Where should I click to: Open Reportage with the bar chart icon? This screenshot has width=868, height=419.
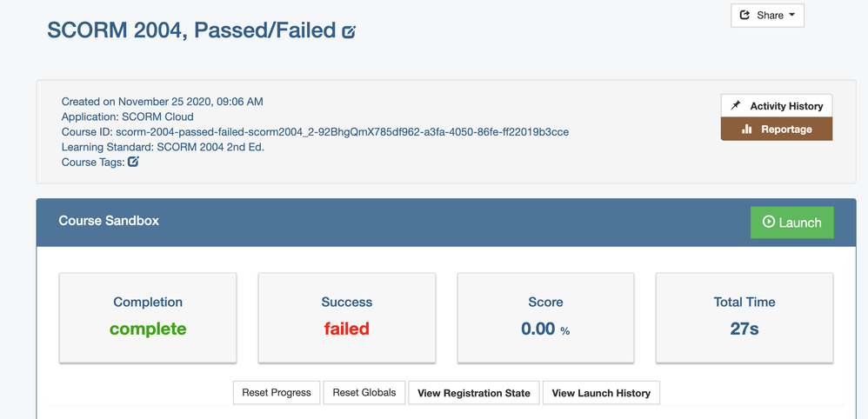pos(776,129)
